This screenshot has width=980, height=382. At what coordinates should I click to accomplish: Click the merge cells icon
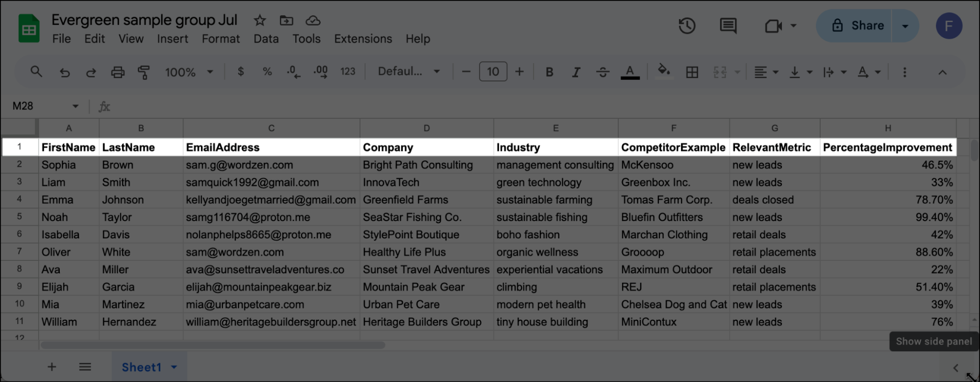(x=720, y=72)
